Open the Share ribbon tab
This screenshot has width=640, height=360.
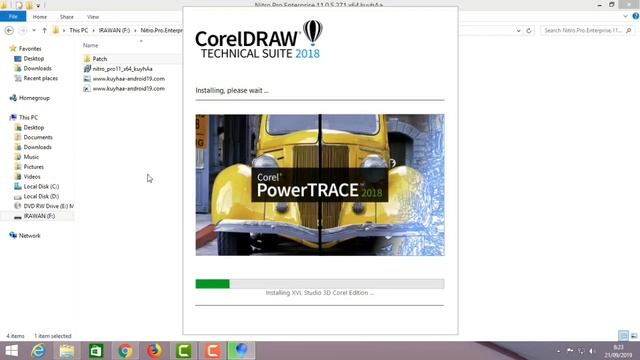[x=67, y=17]
